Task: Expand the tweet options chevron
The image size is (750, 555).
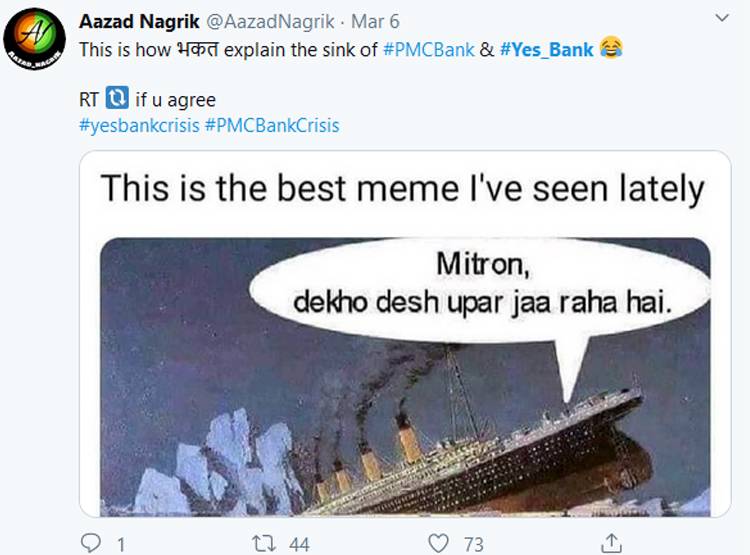Action: [x=722, y=19]
